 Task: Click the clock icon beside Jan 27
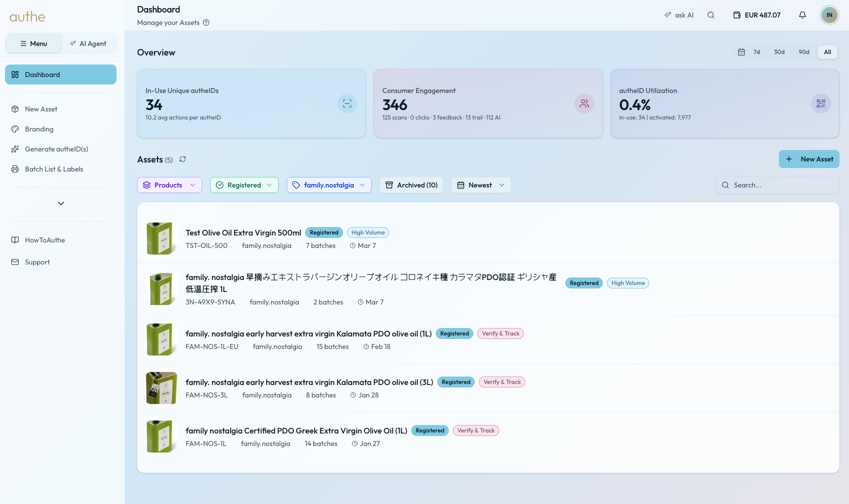coord(355,443)
